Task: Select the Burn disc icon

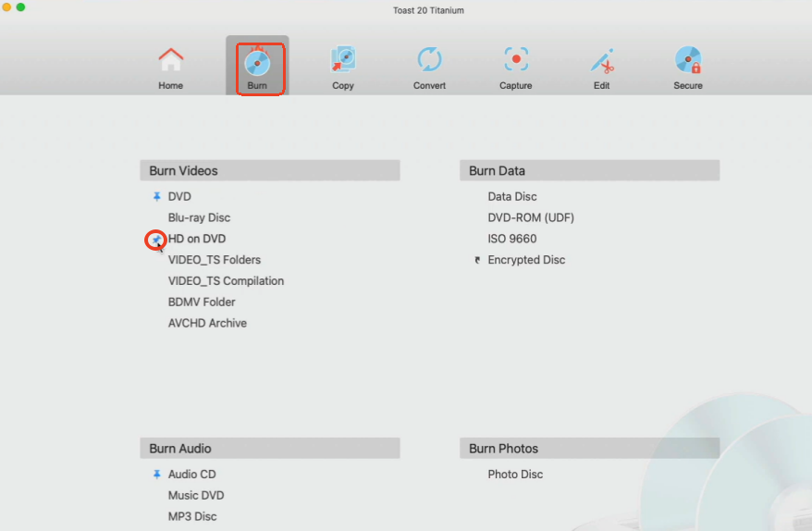Action: tap(256, 62)
